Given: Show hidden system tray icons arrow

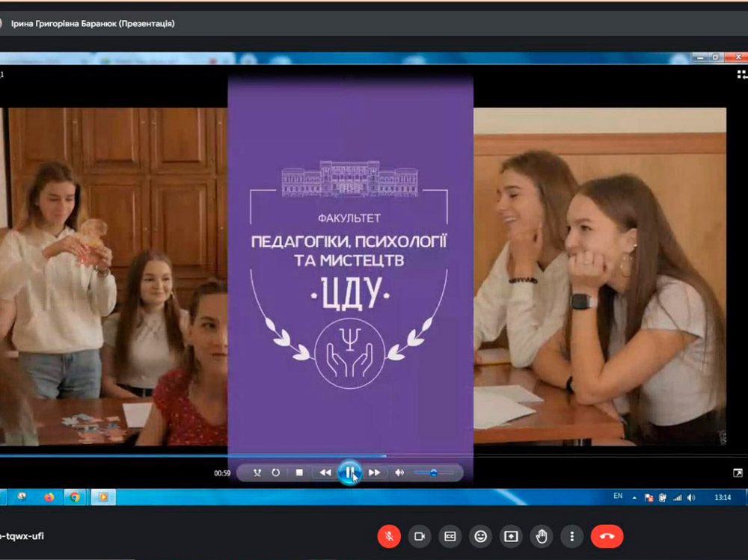Looking at the screenshot, I should tap(634, 497).
